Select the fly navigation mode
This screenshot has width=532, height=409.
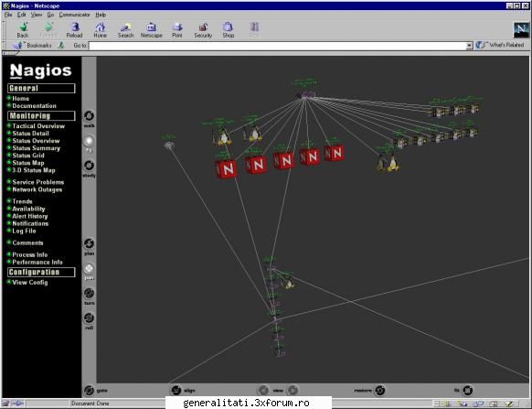pyautogui.click(x=90, y=141)
